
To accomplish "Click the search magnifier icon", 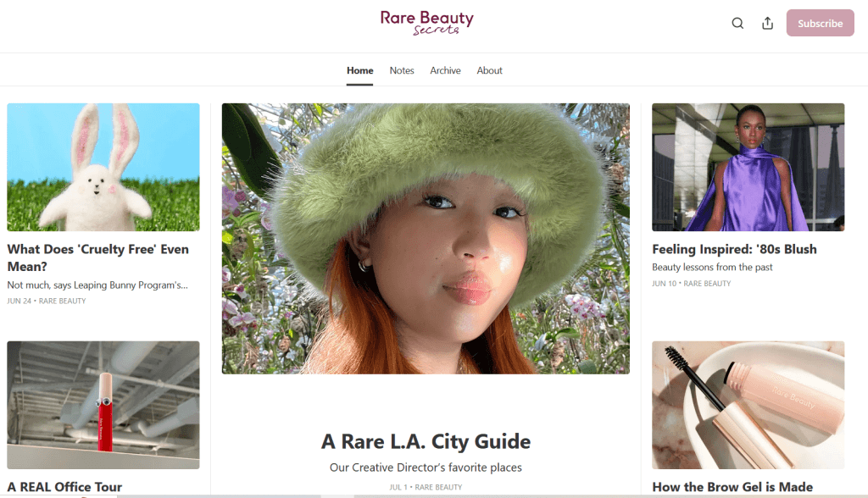I will (737, 24).
